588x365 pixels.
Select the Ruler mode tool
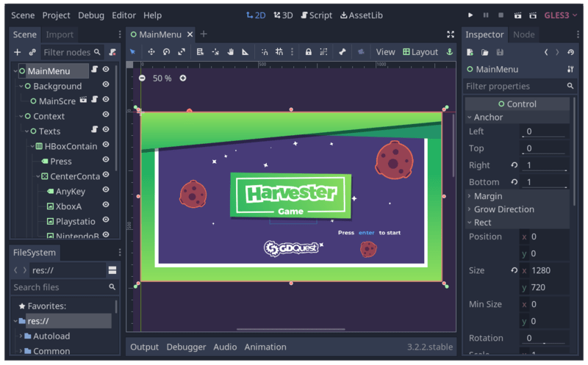[x=245, y=52]
